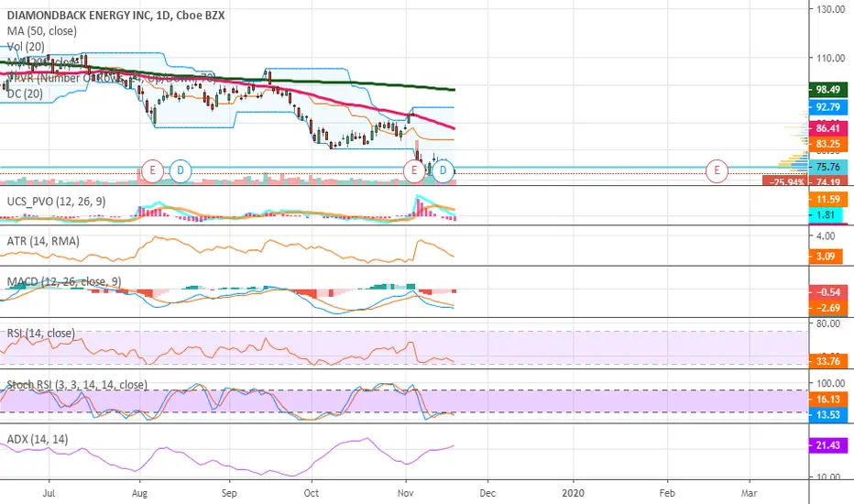Click the orange 16.13 Stoch RSI value
Image resolution: width=854 pixels, height=504 pixels.
point(827,400)
